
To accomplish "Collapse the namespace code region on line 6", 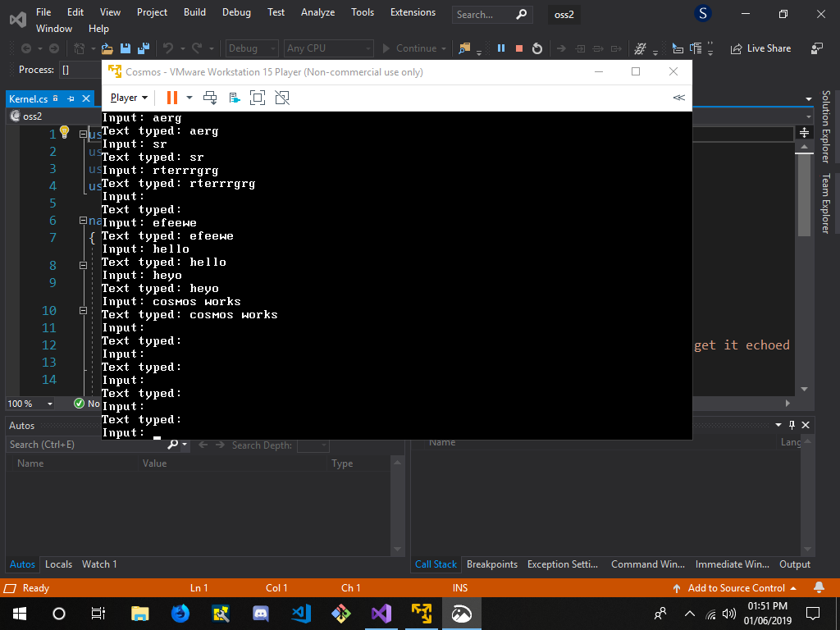I will coord(82,220).
